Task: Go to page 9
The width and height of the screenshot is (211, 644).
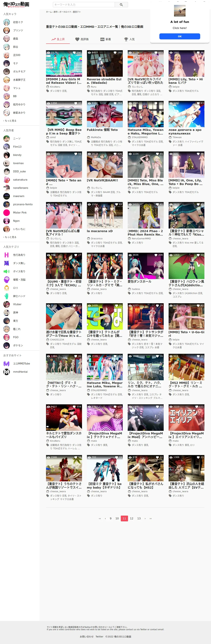Action: 111,519
